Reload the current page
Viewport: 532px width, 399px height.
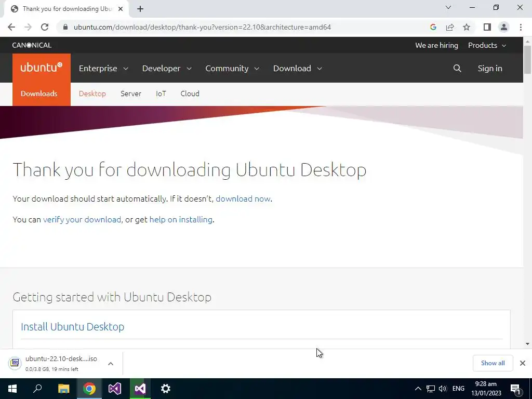[45, 27]
